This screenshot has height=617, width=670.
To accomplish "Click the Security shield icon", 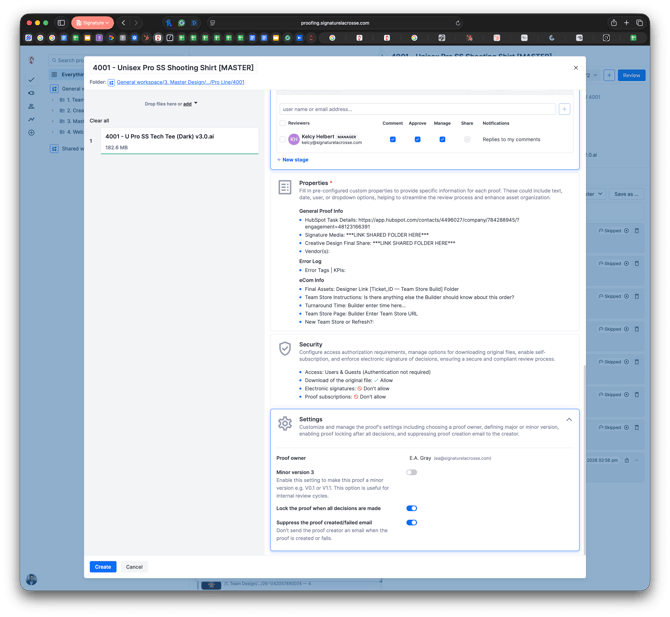I will point(285,348).
